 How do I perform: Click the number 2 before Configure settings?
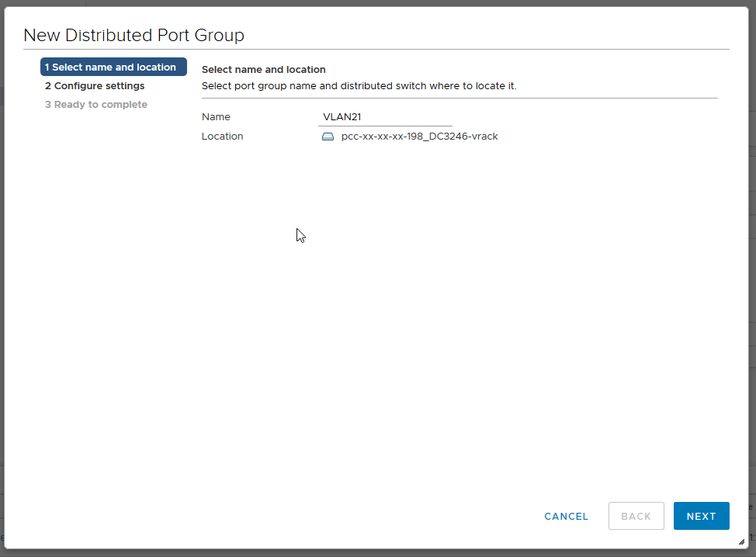coord(48,86)
